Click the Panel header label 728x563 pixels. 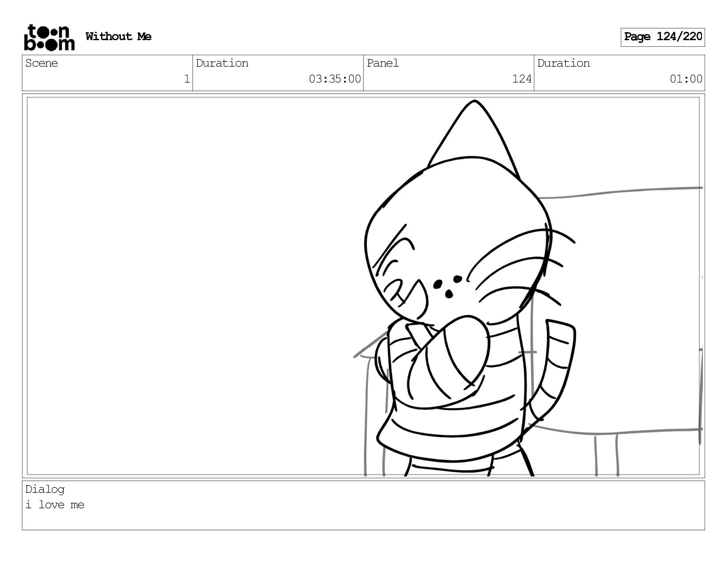[383, 63]
